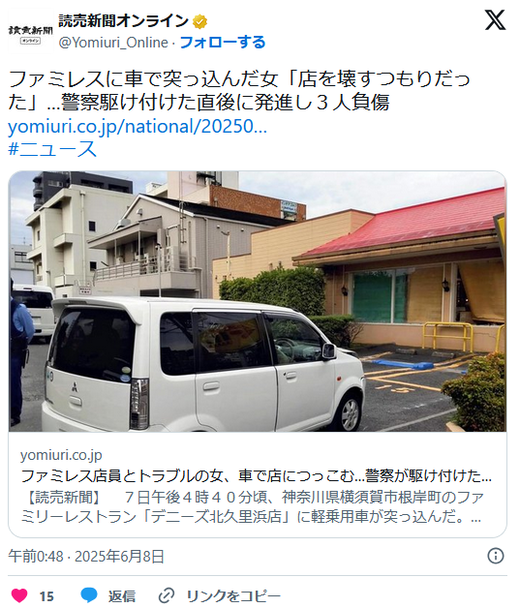Screen dimensions: 520x608
Task: Click the gold verified badge
Action: (200, 22)
